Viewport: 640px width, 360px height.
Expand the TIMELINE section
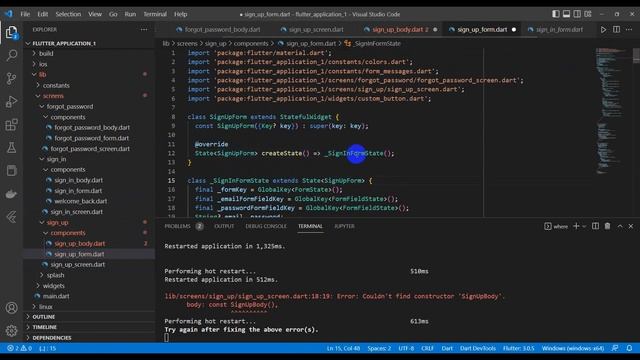44,327
